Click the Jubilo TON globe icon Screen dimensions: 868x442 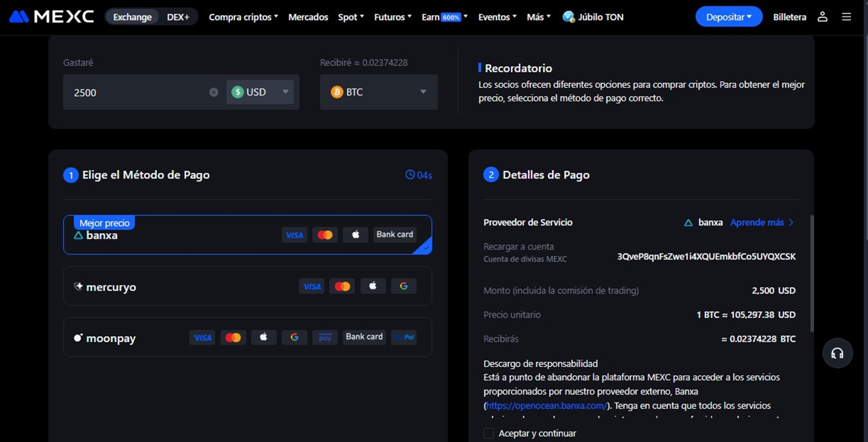coord(568,17)
